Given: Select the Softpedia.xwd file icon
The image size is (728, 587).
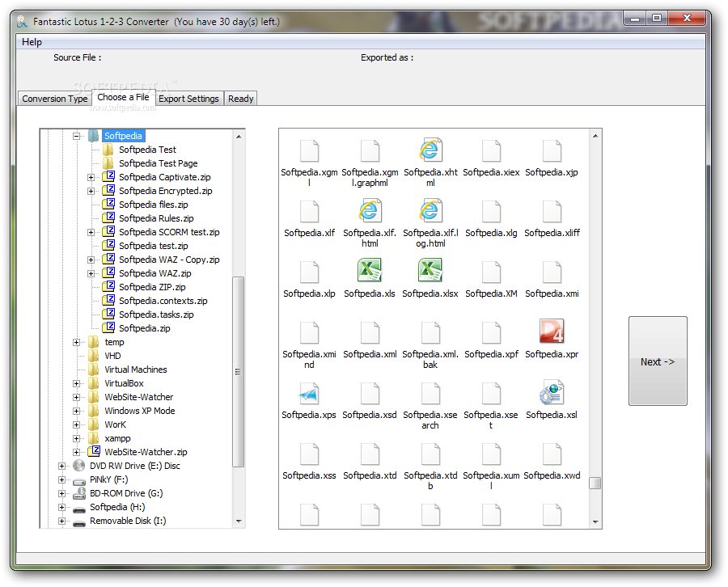Looking at the screenshot, I should coord(552,454).
